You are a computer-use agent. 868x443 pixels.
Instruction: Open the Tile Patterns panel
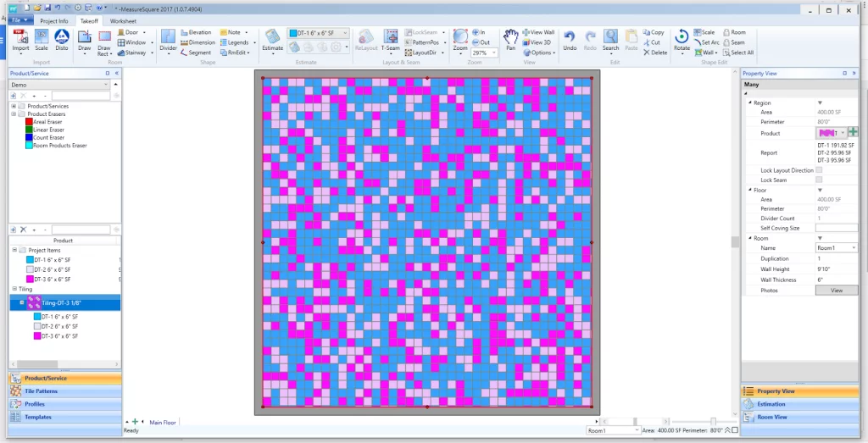[x=42, y=391]
